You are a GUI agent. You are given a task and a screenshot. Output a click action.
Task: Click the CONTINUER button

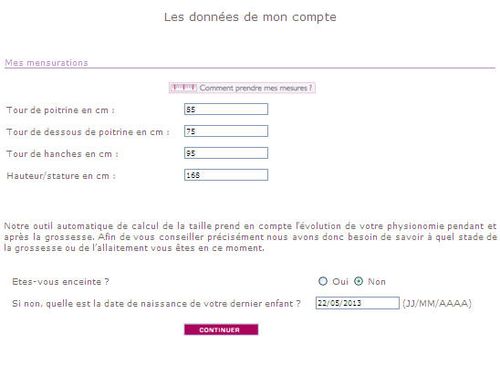tap(221, 330)
